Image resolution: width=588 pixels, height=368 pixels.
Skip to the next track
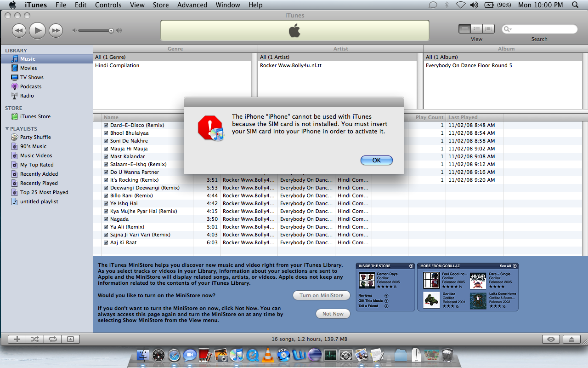[56, 31]
